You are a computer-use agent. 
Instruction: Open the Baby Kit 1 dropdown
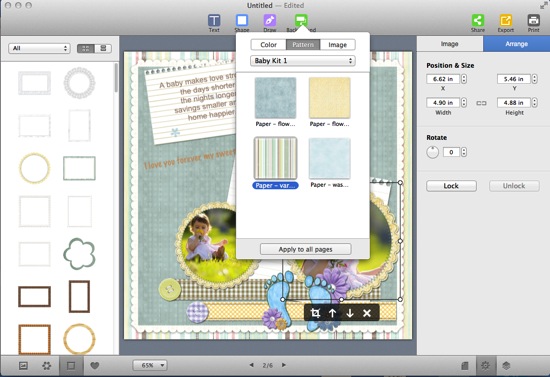click(303, 61)
